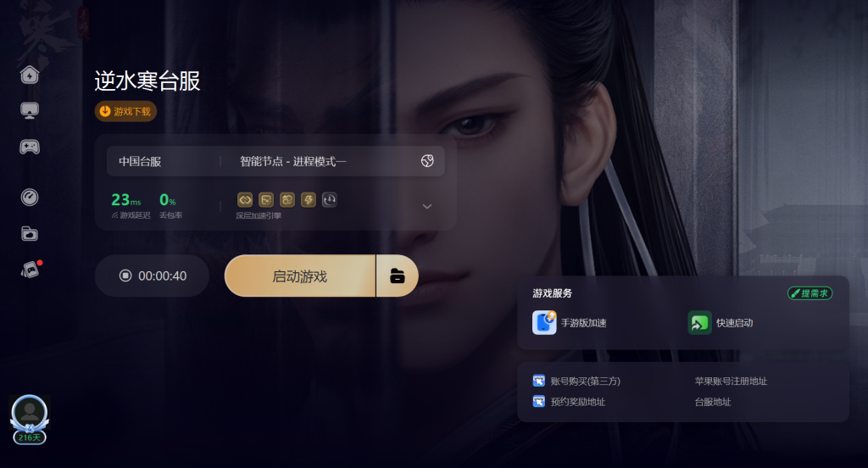The height and width of the screenshot is (468, 868).
Task: Toggle the lightning acceleration engine icon
Action: [309, 199]
